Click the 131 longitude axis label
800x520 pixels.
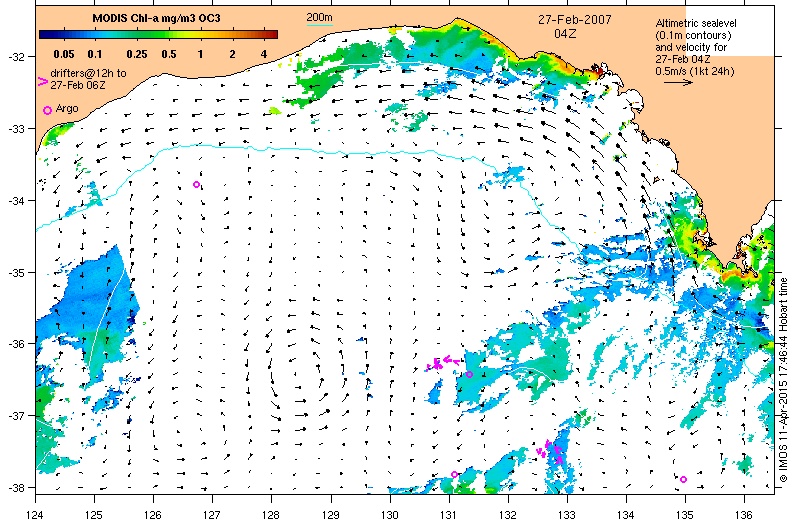click(449, 514)
